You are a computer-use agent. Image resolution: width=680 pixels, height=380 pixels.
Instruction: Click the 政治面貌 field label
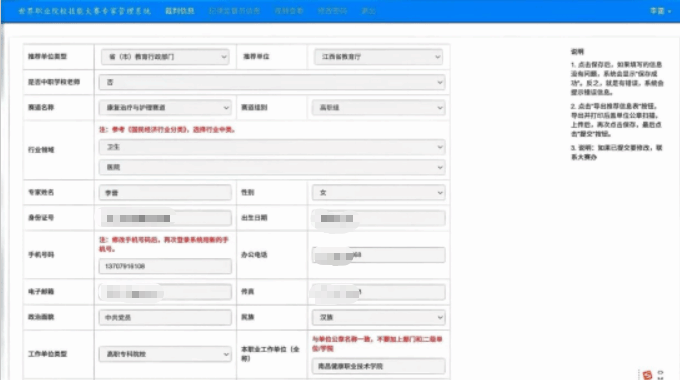(41, 317)
